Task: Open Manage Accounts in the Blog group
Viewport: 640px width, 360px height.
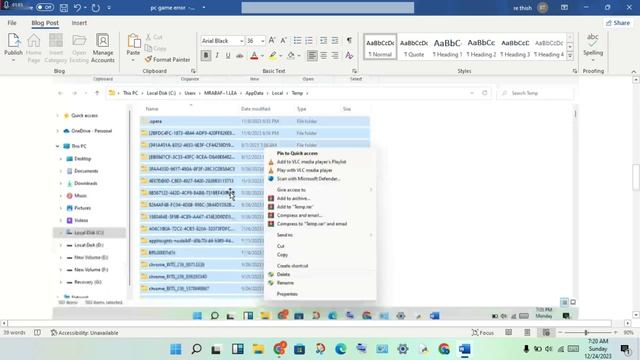Action: pos(102,48)
